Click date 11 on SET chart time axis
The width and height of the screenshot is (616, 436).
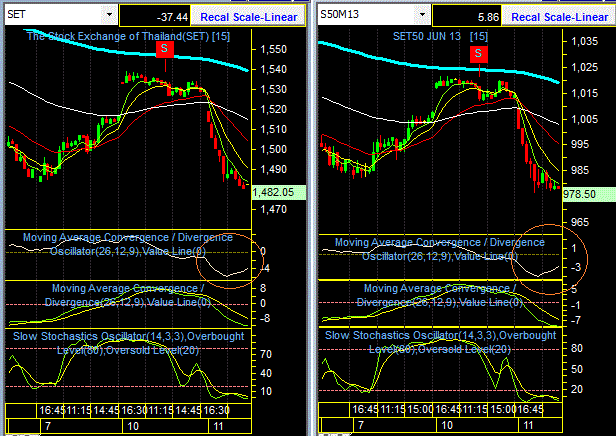(218, 426)
